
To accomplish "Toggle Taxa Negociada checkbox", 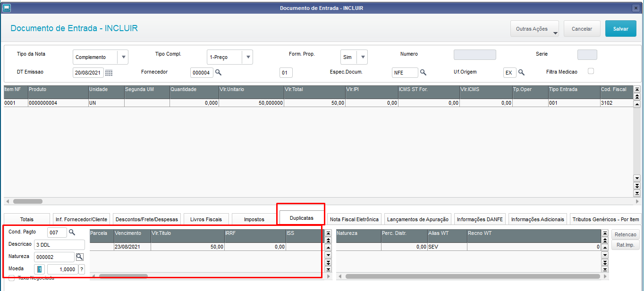I will point(12,278).
